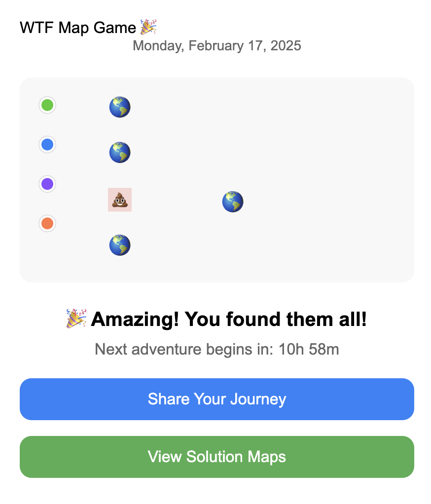This screenshot has width=431, height=504.
Task: Click the Monday, February 17, 2025 date
Action: click(216, 46)
